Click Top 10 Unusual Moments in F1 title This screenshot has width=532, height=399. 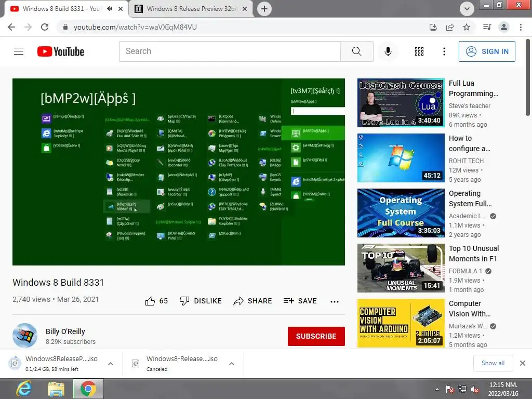point(474,254)
